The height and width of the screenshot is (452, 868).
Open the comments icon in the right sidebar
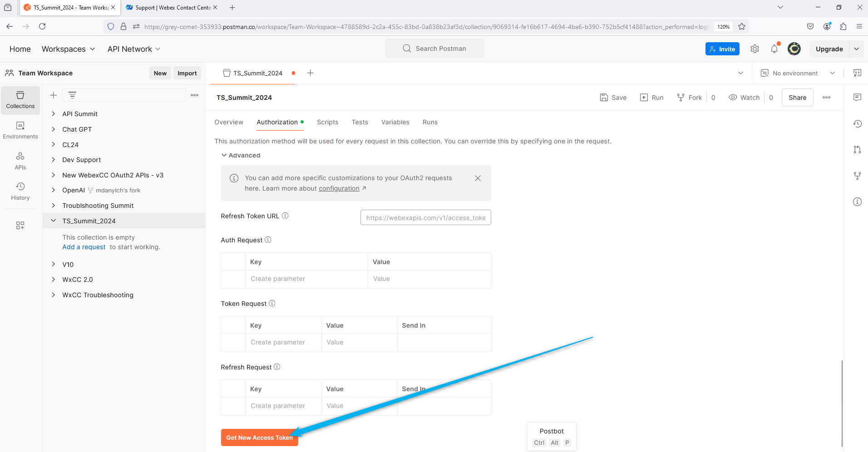857,97
